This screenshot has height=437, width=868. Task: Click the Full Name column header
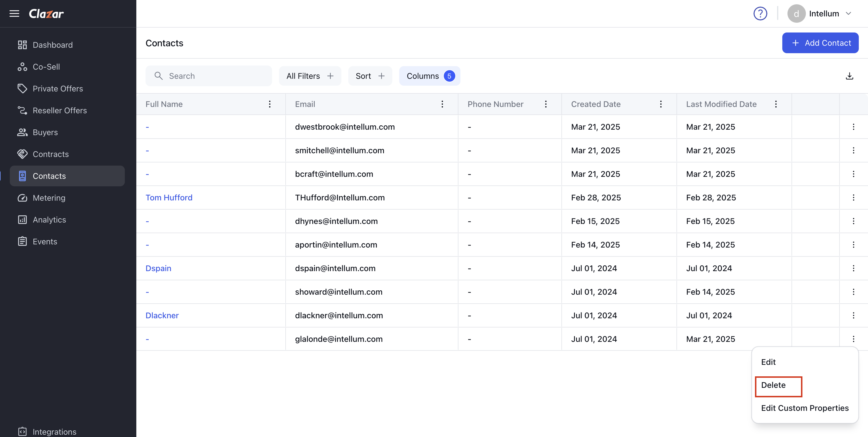164,104
